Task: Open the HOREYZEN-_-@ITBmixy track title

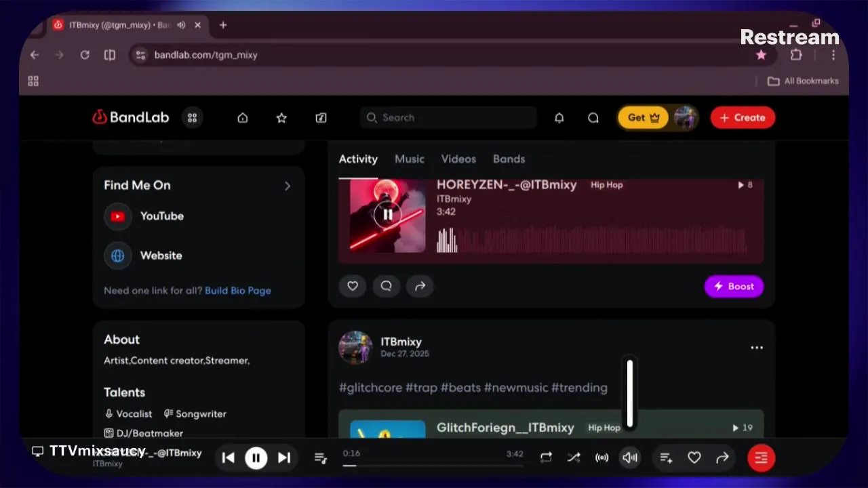Action: click(507, 184)
